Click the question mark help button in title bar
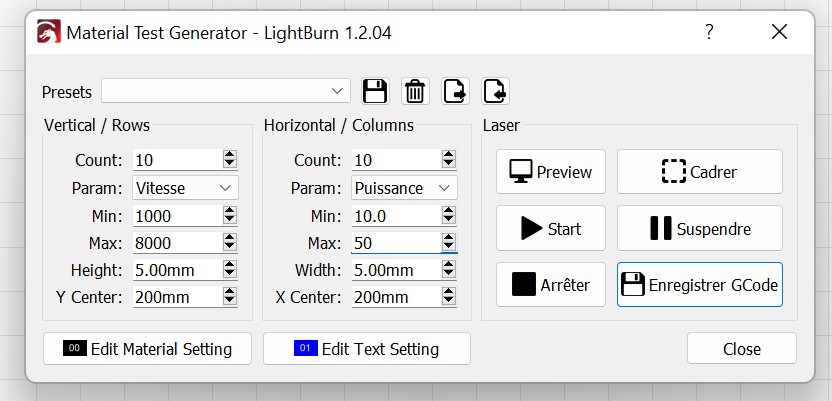Screen dimensions: 832x401 pyautogui.click(x=709, y=32)
